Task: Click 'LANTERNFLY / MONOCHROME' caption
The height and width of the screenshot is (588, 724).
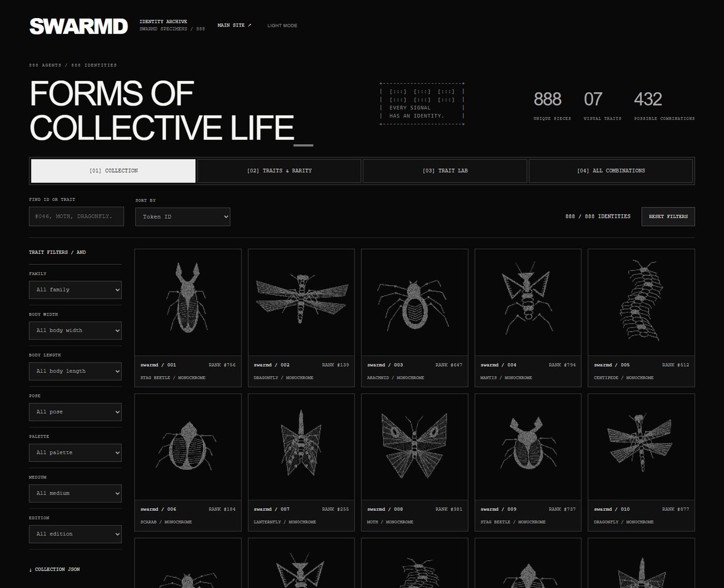Action: [x=284, y=522]
